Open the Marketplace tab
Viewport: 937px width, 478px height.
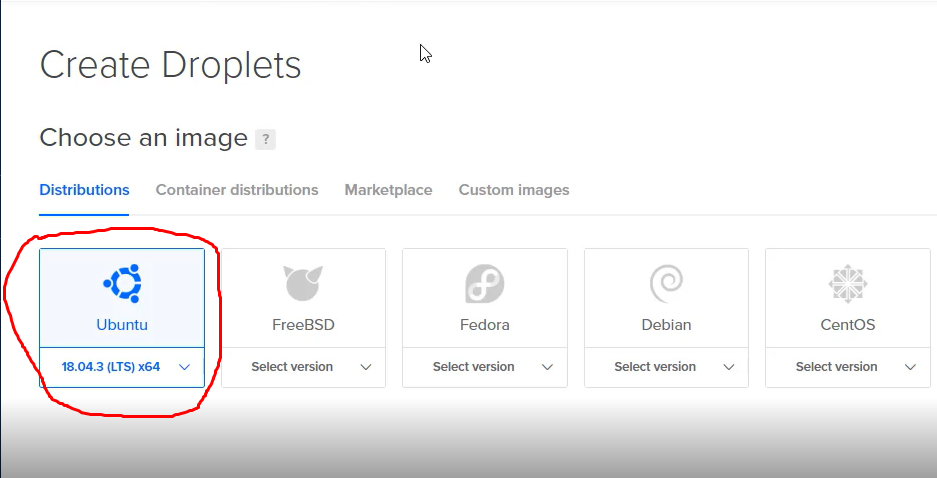[x=388, y=190]
